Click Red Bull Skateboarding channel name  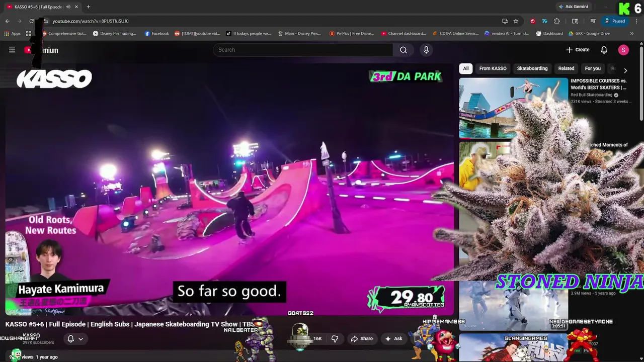tap(591, 95)
